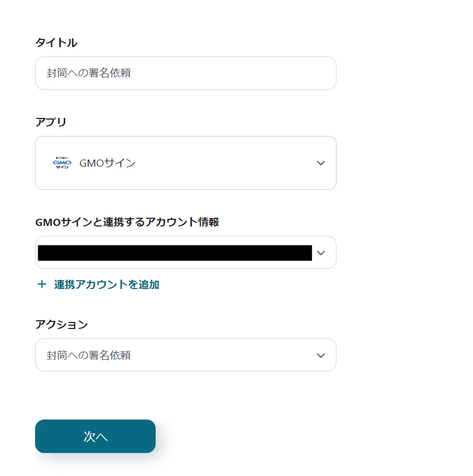Select the GMOサイン app name text
This screenshot has width=473, height=476.
pos(107,163)
